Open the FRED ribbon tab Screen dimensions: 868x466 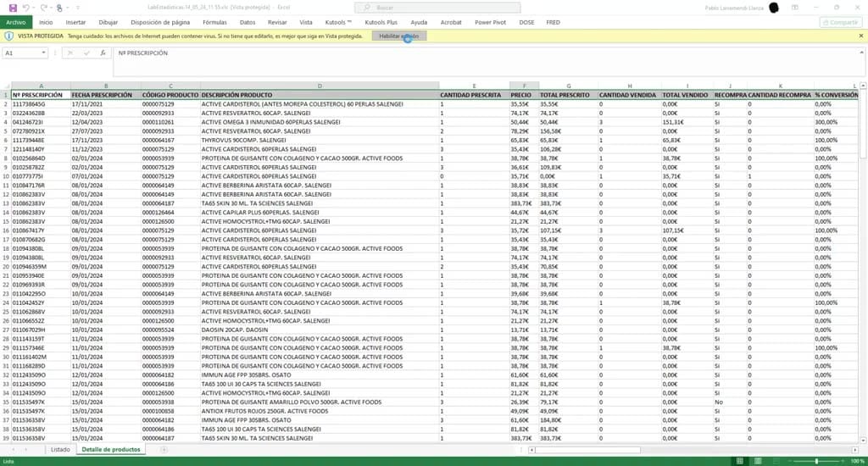click(x=553, y=22)
